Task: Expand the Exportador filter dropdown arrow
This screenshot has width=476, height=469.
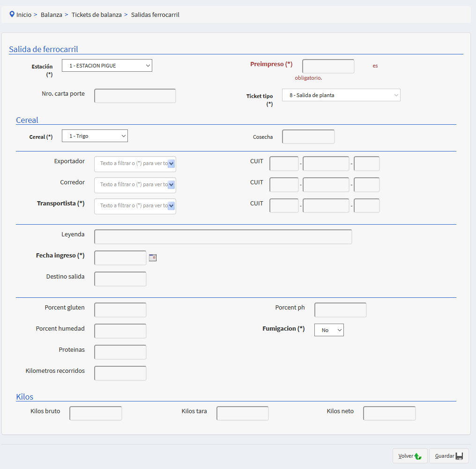Action: pos(171,164)
